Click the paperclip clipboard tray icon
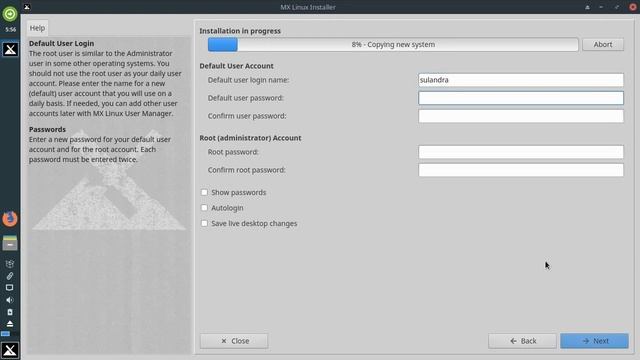The width and height of the screenshot is (640, 360). click(10, 276)
